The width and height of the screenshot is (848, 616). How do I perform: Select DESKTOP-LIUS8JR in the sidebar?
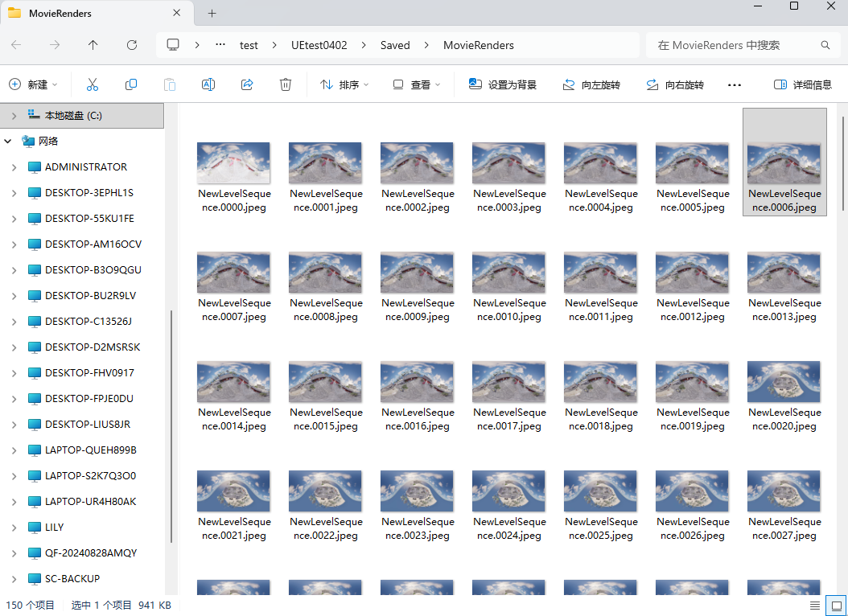(88, 424)
